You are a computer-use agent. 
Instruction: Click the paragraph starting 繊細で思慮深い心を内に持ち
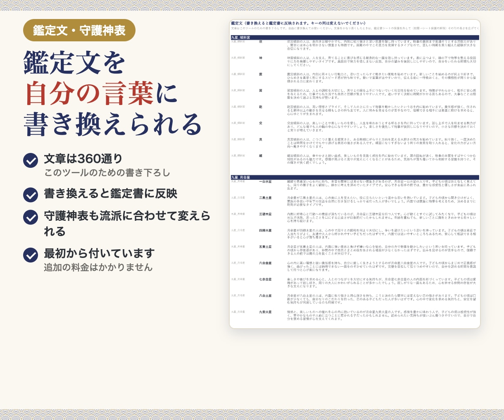pos(382,185)
